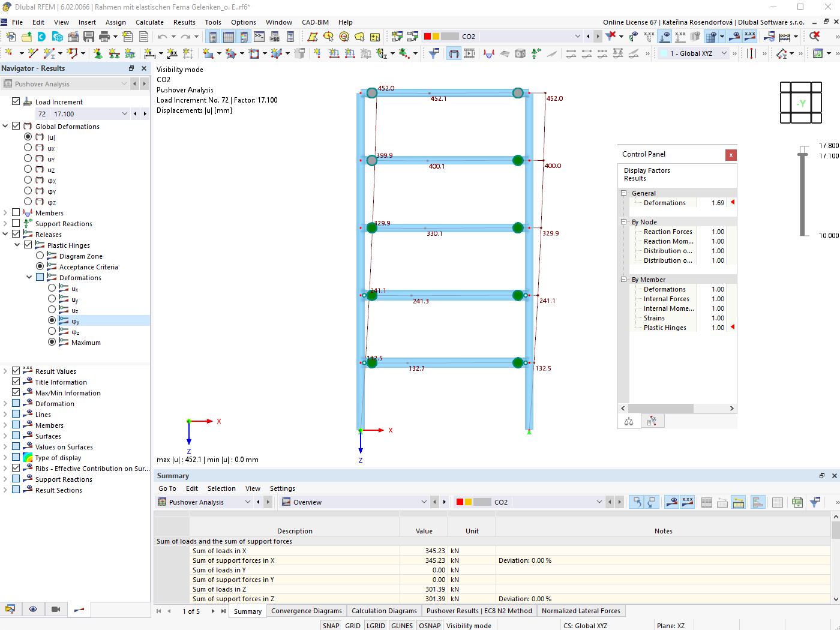Select the φz plastic hinge radio button

point(52,331)
